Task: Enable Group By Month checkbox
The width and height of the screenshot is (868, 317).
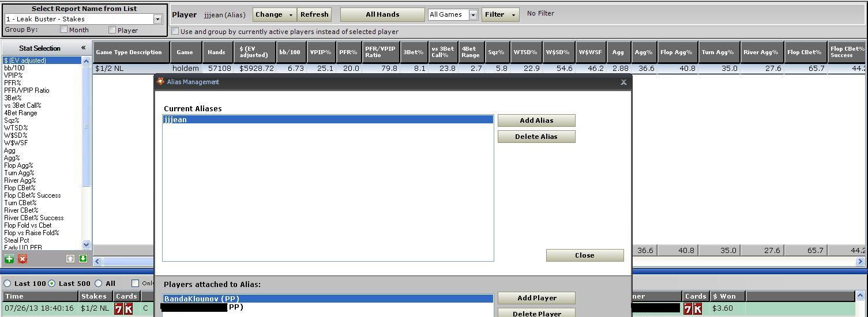Action: click(64, 29)
